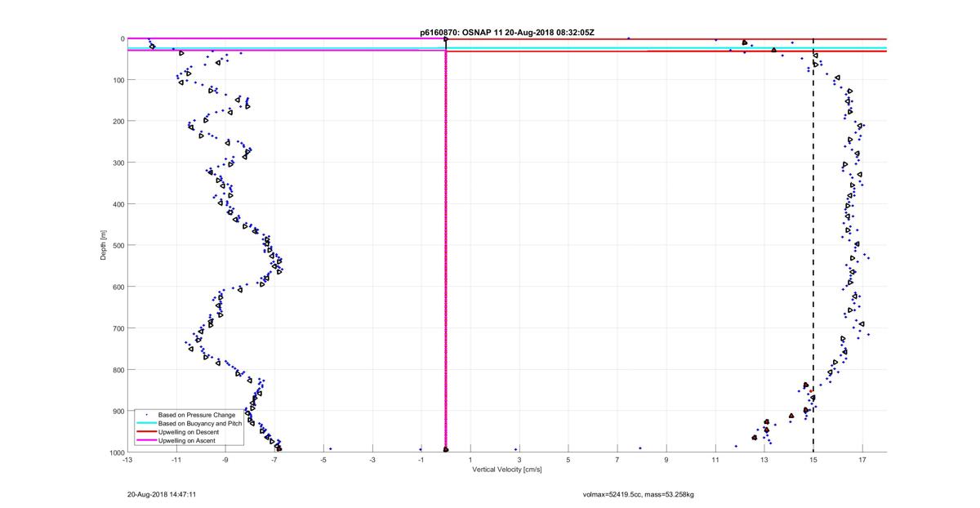This screenshot has height=508, width=980.
Task: Click x-axis tick label '-13'
Action: pyautogui.click(x=127, y=460)
